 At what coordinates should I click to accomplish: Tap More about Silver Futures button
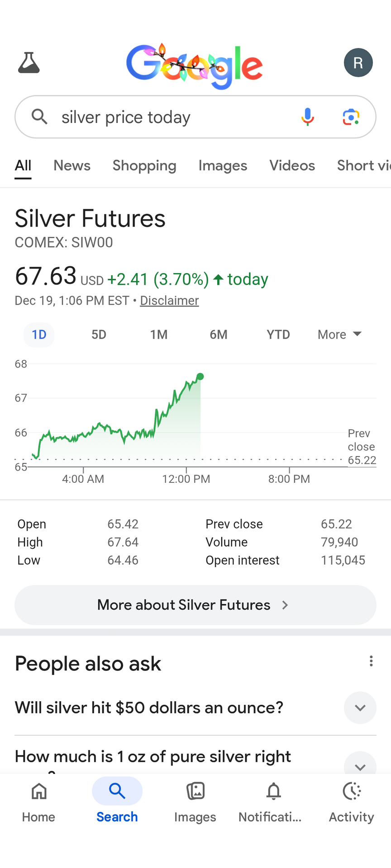[195, 605]
